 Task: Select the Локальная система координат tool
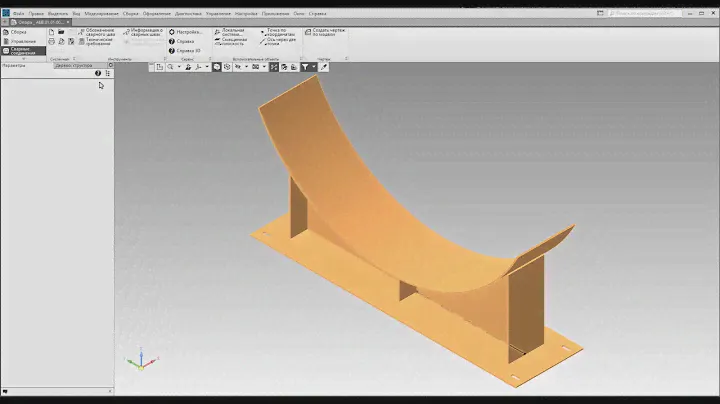coord(234,33)
